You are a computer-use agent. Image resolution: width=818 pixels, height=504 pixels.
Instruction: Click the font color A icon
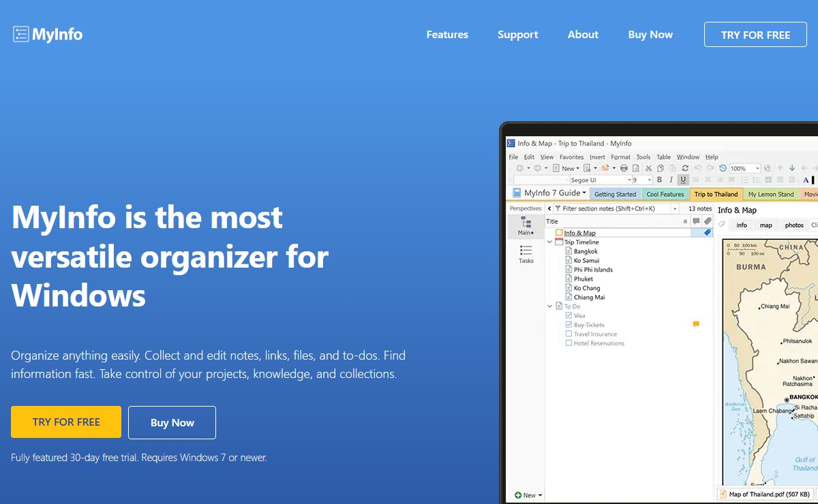(806, 180)
